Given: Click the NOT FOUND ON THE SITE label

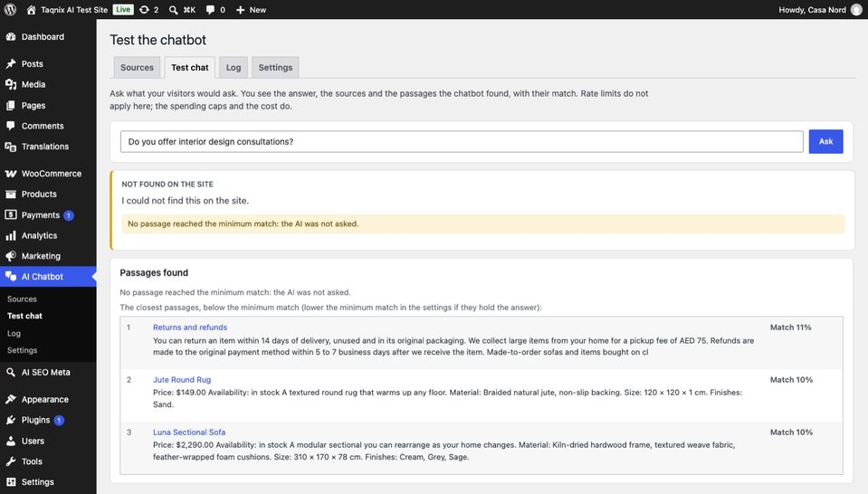Looking at the screenshot, I should point(167,185).
